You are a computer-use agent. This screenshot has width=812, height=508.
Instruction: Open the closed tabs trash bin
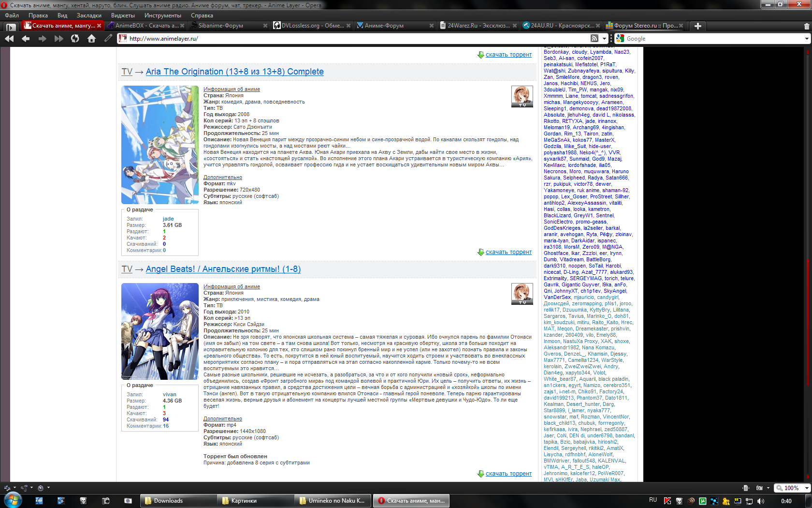(807, 26)
